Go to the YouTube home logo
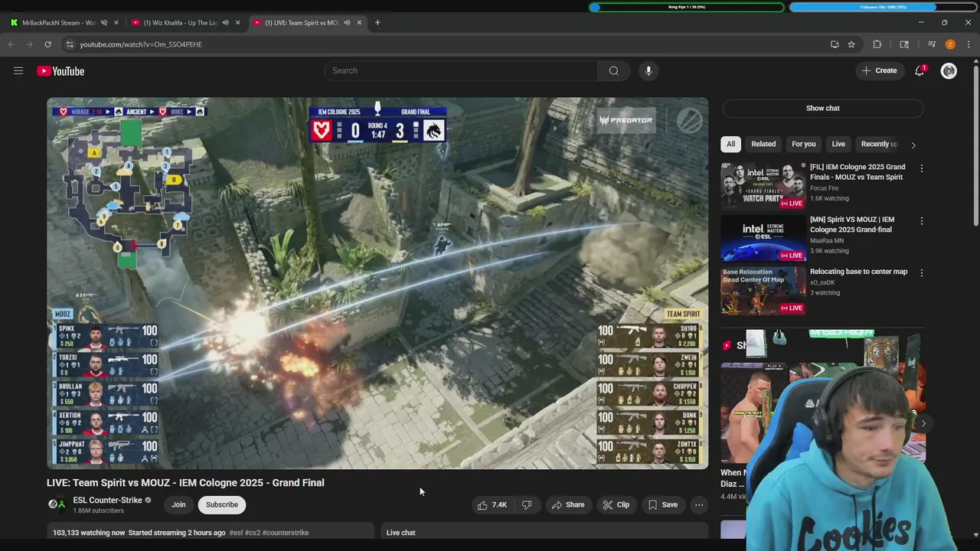This screenshot has height=551, width=980. [x=60, y=71]
